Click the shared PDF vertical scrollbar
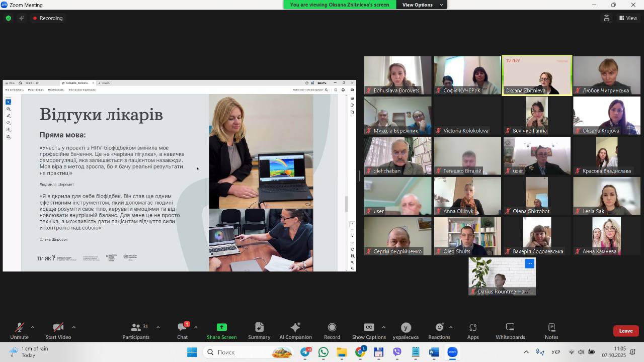Viewport: 644px width, 362px height. pyautogui.click(x=346, y=204)
